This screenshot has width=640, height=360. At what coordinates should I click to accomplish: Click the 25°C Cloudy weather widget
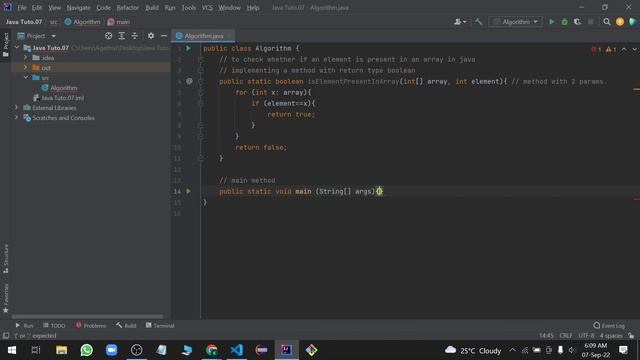click(473, 350)
